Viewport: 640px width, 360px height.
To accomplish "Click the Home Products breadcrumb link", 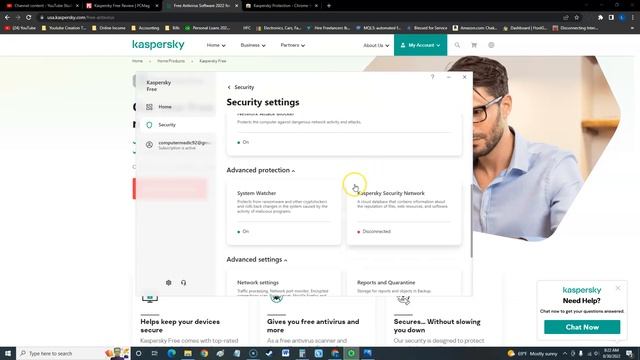I will pos(171,61).
